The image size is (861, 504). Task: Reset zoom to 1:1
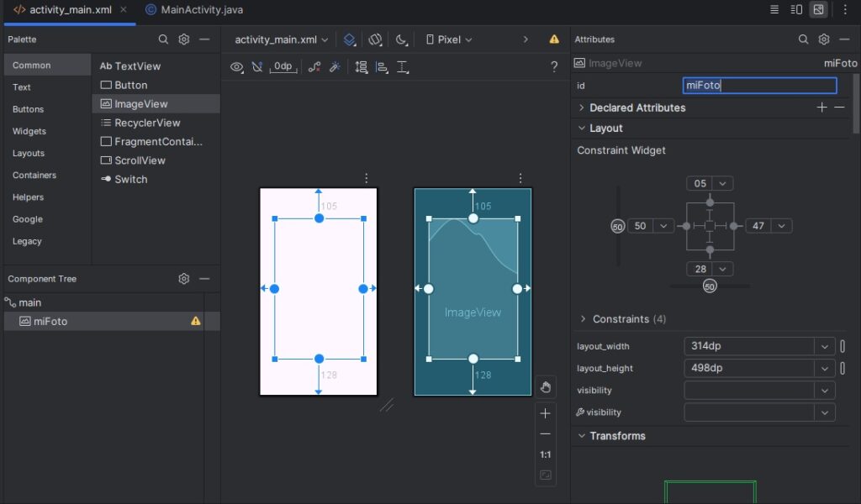[545, 454]
